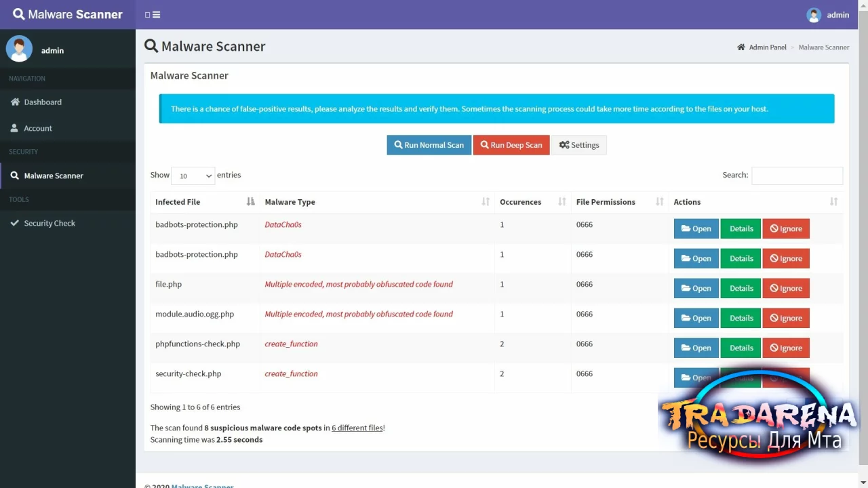
Task: Open the admin avatar in top-right corner
Action: point(814,15)
